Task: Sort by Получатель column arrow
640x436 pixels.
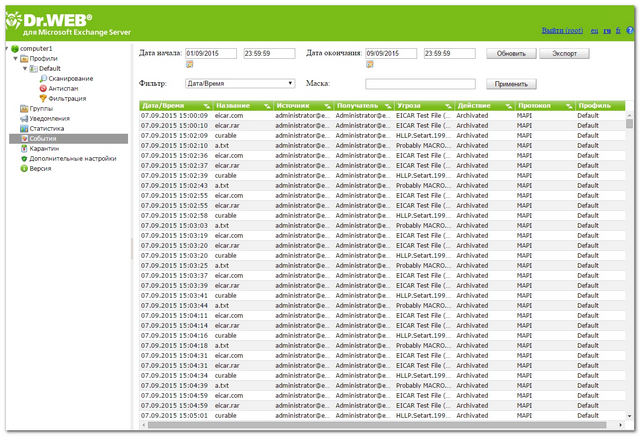Action: coord(388,106)
